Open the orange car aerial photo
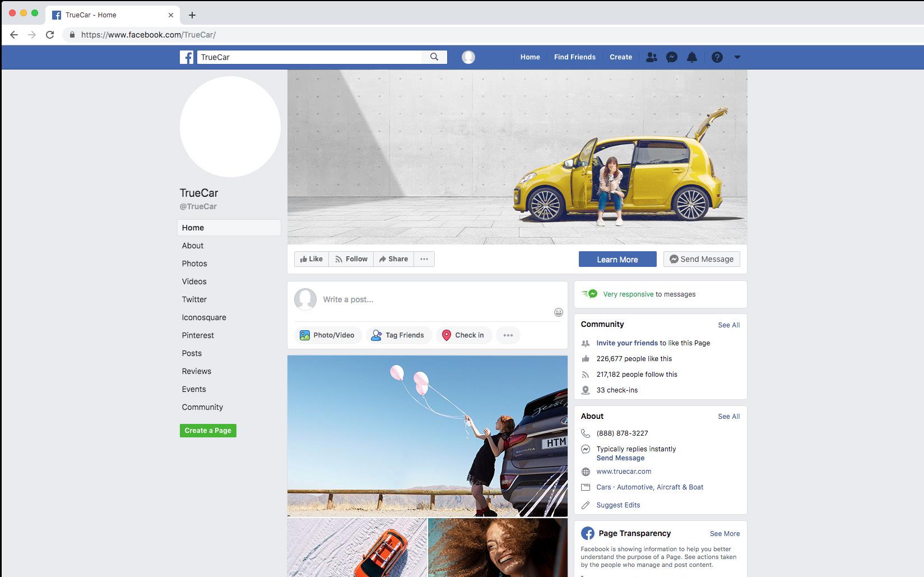This screenshot has height=577, width=924. (357, 548)
